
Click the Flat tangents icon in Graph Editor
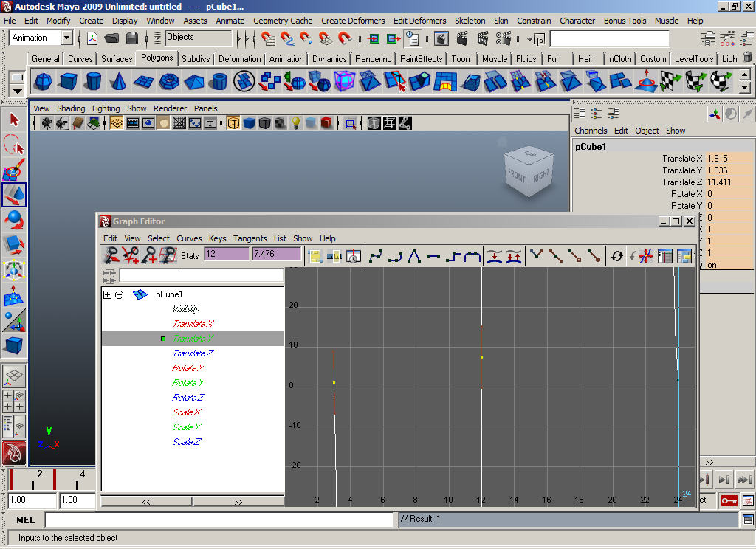433,256
